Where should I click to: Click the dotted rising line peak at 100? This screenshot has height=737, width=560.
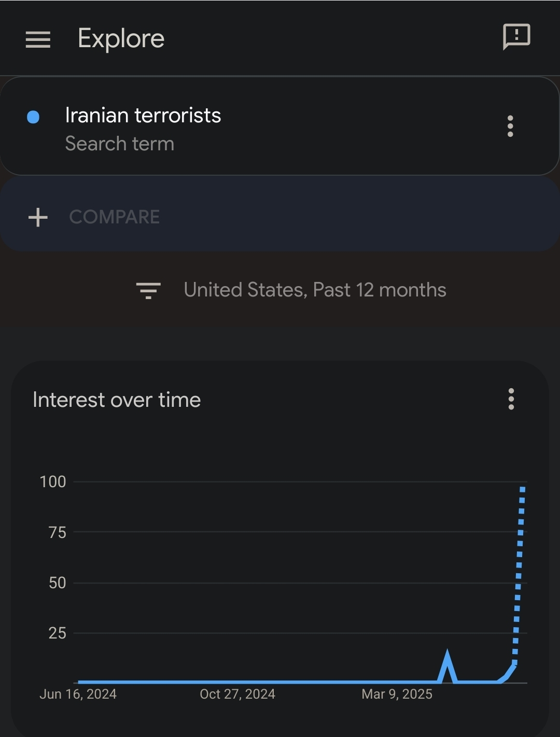pyautogui.click(x=523, y=488)
